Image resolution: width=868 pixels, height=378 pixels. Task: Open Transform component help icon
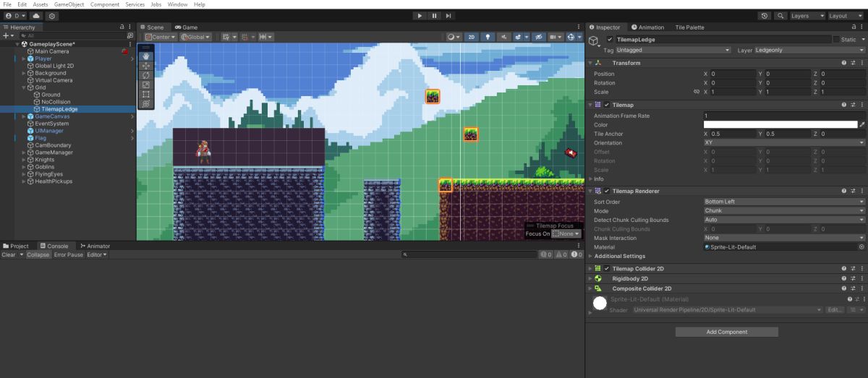click(x=843, y=63)
